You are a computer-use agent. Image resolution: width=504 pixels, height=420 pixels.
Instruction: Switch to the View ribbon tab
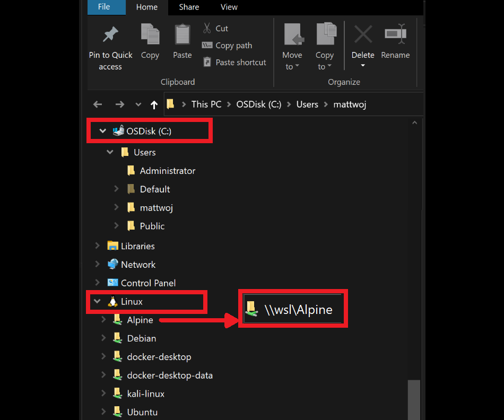pos(229,7)
